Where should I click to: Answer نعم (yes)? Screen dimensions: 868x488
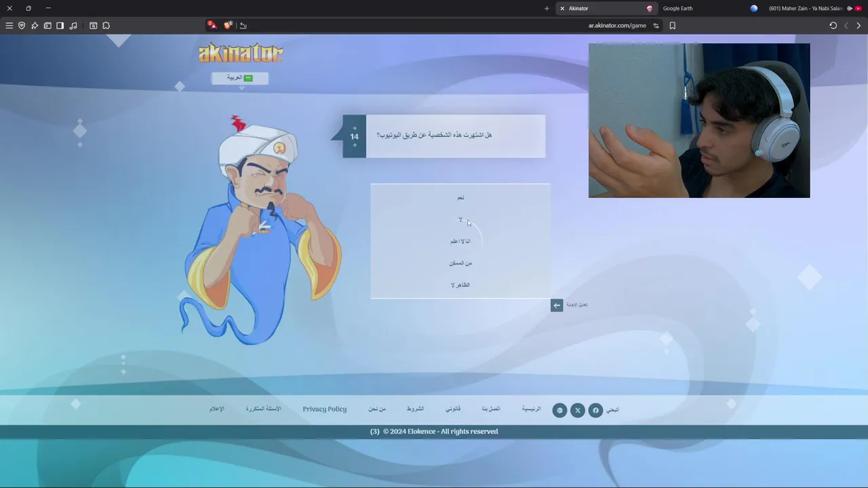(x=460, y=198)
